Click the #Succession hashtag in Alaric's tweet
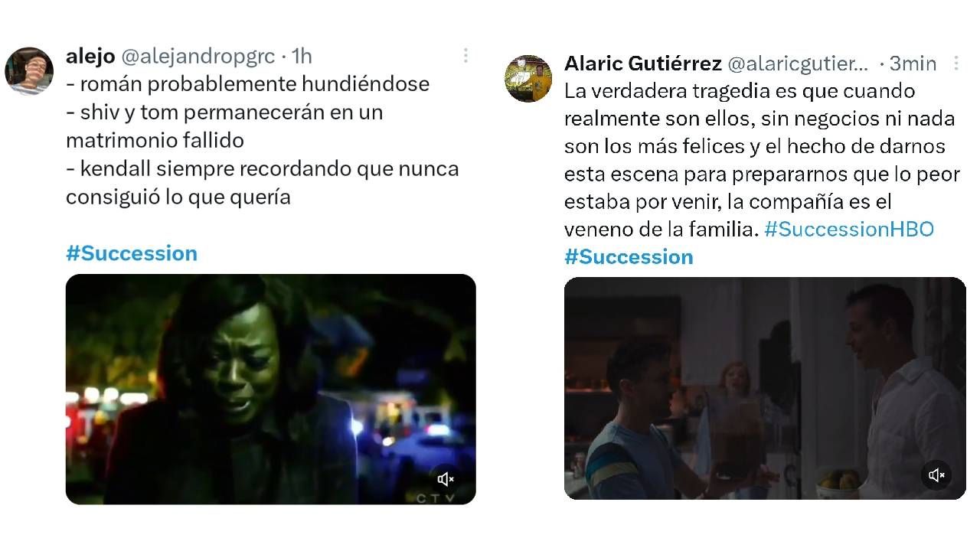 point(629,256)
